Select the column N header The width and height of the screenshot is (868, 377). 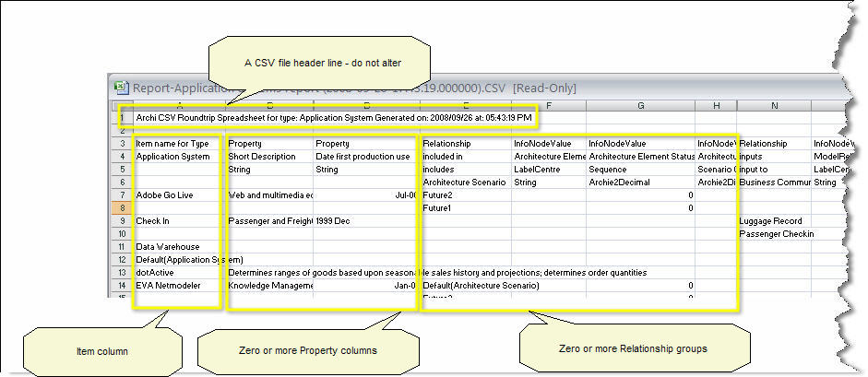[x=773, y=105]
